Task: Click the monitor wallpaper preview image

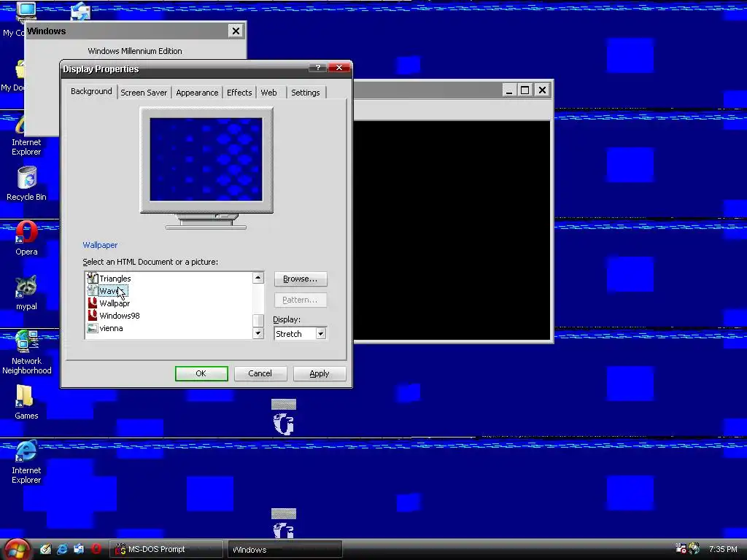Action: coord(206,160)
